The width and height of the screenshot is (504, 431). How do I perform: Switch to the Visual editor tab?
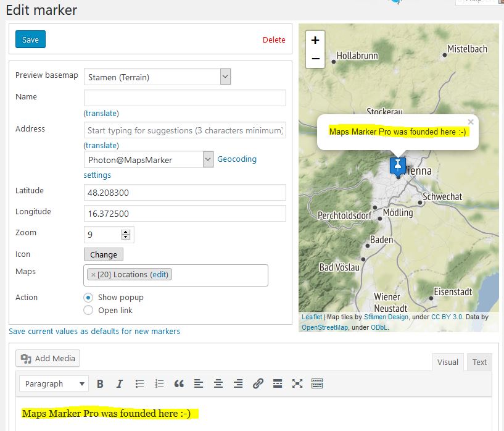447,362
